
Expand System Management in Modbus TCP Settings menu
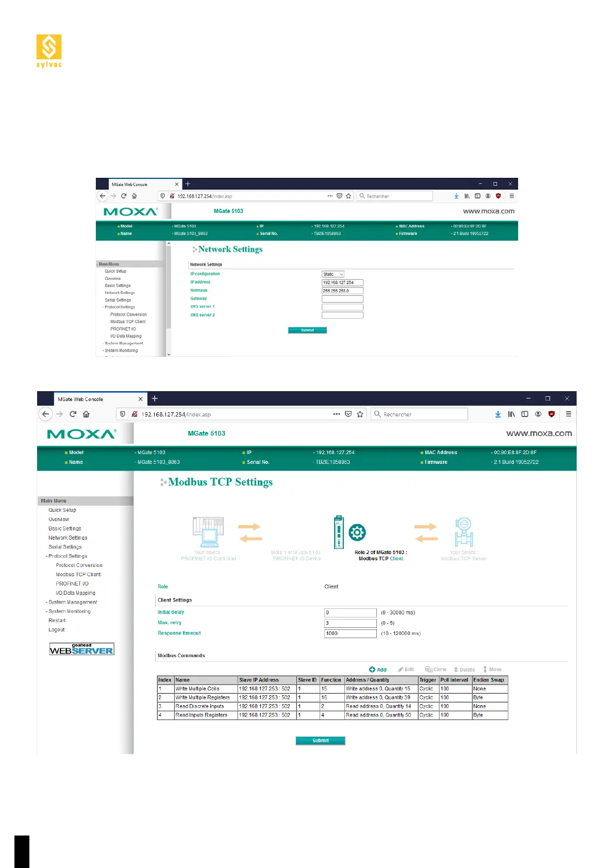pos(71,602)
